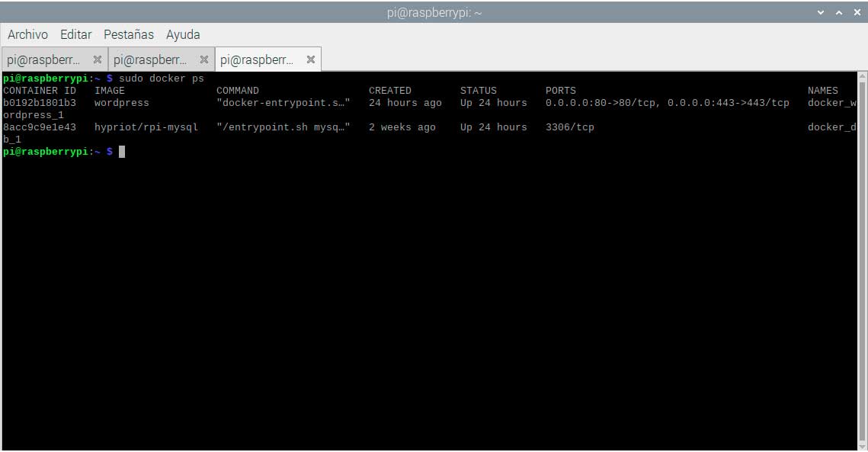Click the scrollbar down arrow
The image size is (868, 452).
[863, 446]
